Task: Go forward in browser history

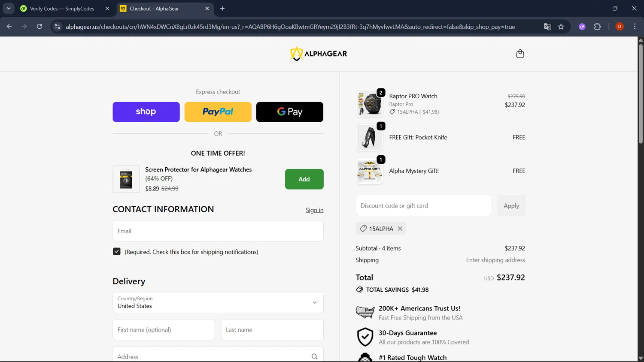Action: click(x=24, y=27)
